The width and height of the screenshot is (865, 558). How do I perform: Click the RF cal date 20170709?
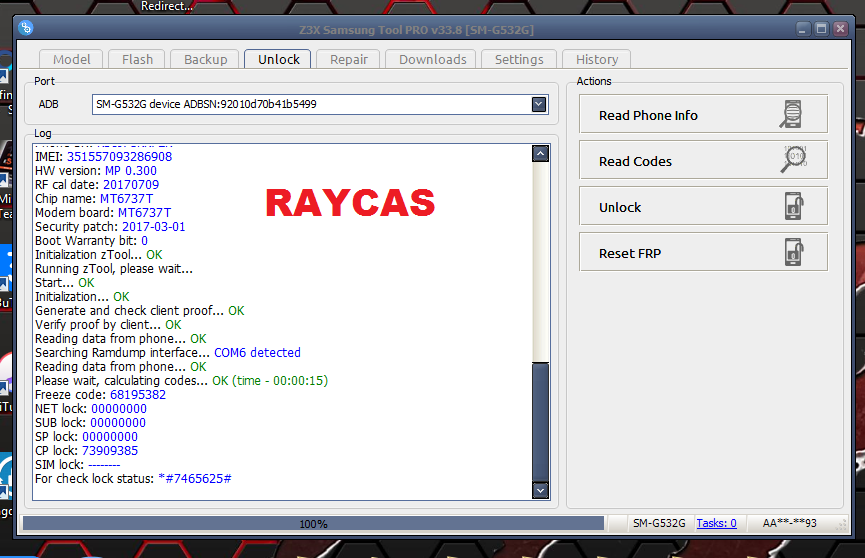coord(131,185)
